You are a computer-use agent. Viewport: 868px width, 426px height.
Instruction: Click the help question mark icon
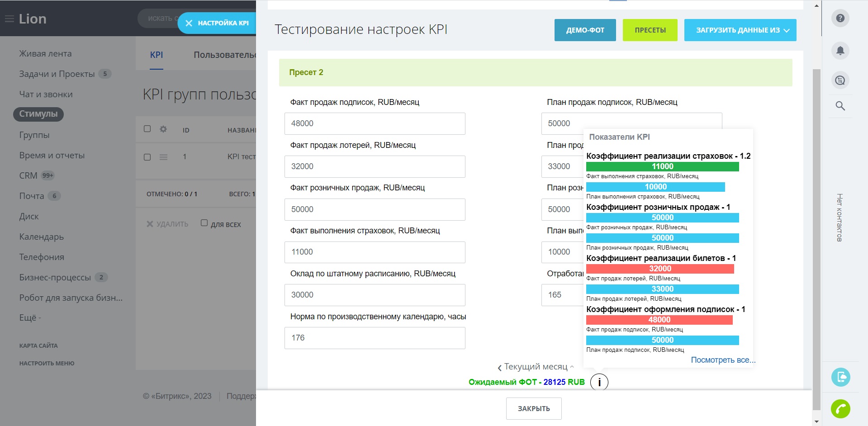[840, 19]
